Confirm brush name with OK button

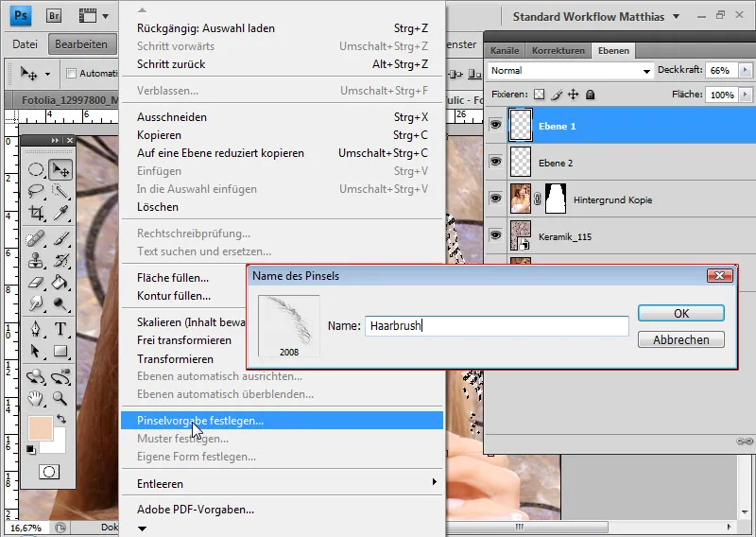(680, 313)
